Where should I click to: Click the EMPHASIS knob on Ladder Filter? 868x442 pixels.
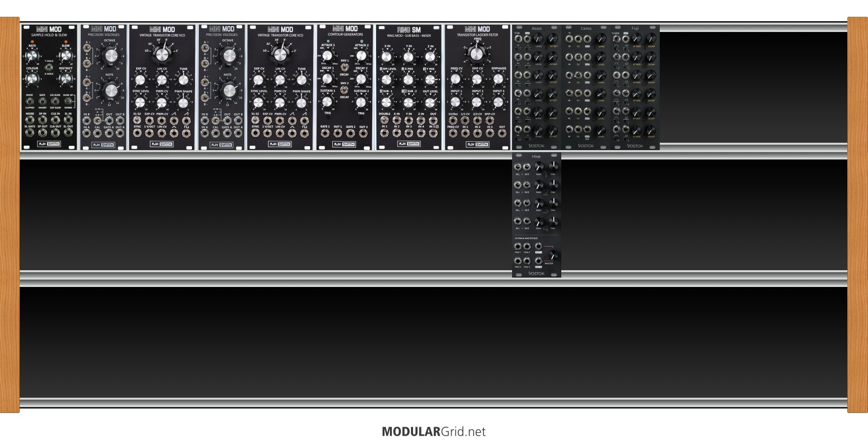[498, 79]
